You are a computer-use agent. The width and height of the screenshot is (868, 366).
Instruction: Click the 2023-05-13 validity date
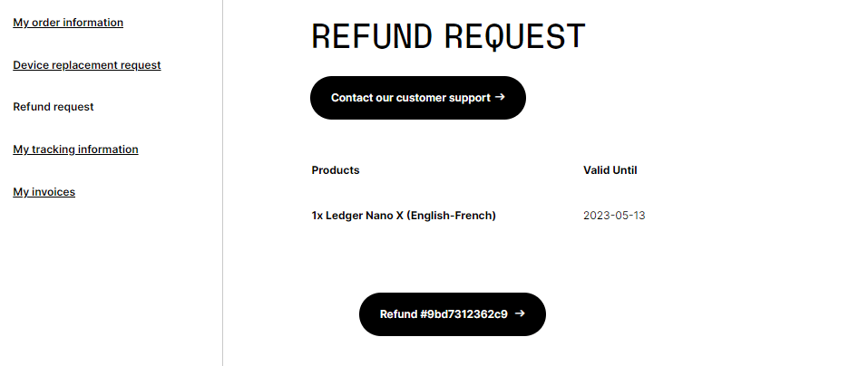(x=614, y=216)
